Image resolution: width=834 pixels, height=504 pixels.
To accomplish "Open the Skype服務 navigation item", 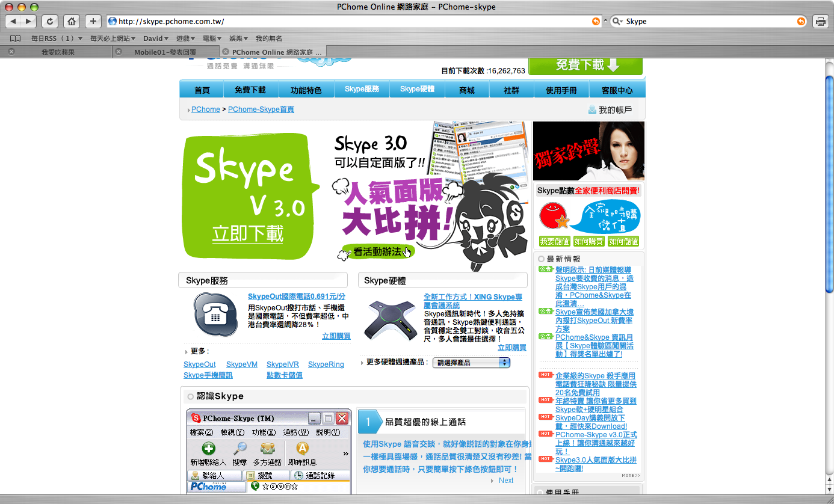I will click(362, 90).
